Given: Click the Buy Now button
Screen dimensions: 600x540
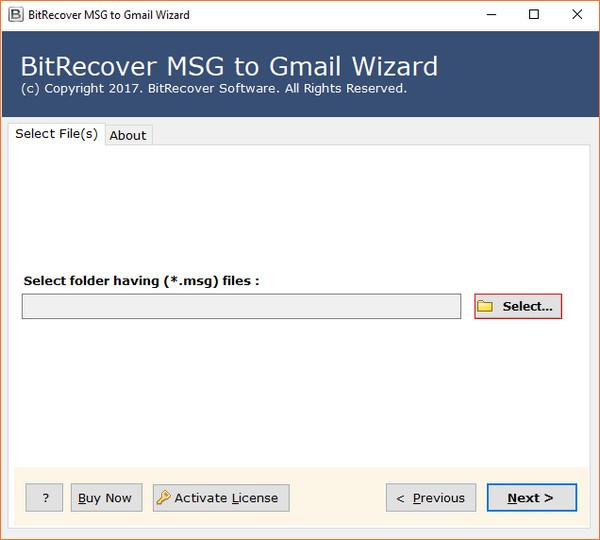Looking at the screenshot, I should click(106, 498).
